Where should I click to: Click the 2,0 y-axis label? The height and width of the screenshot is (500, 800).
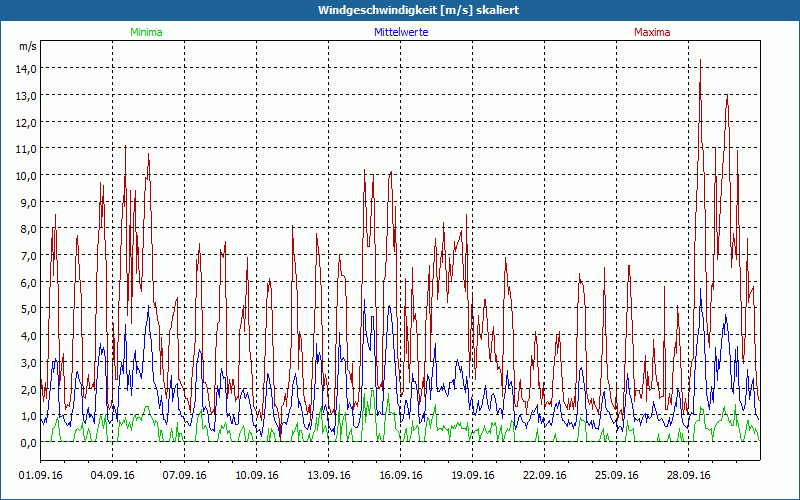29,389
